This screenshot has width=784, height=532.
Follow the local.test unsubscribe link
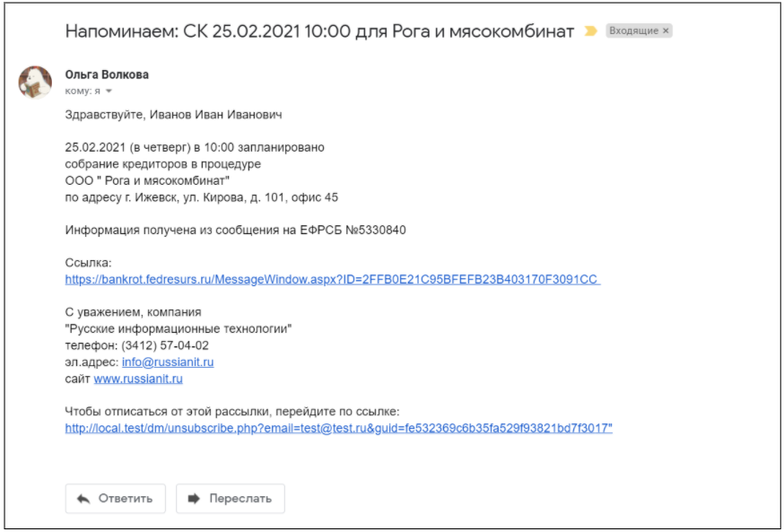tap(338, 428)
